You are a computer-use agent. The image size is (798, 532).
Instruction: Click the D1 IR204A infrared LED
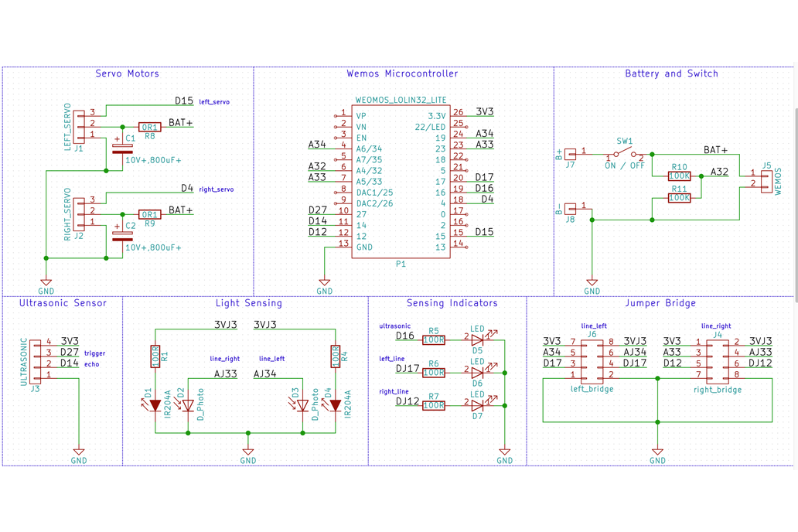point(155,405)
